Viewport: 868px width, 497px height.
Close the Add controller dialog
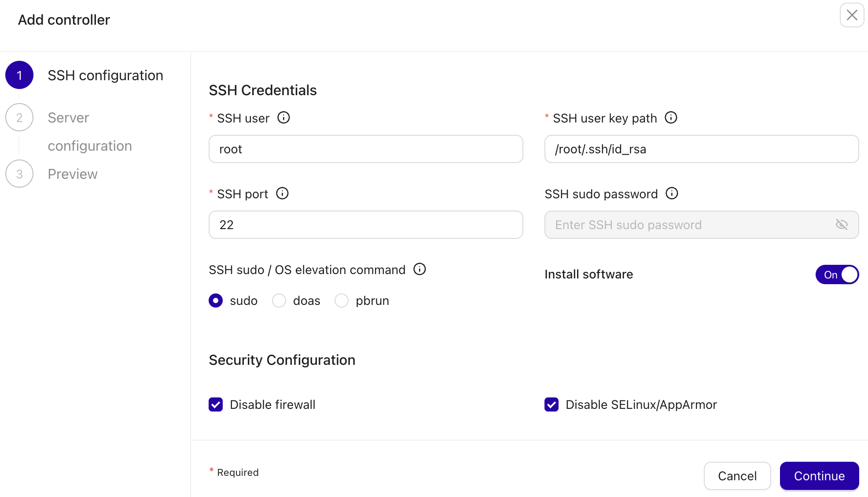(852, 15)
